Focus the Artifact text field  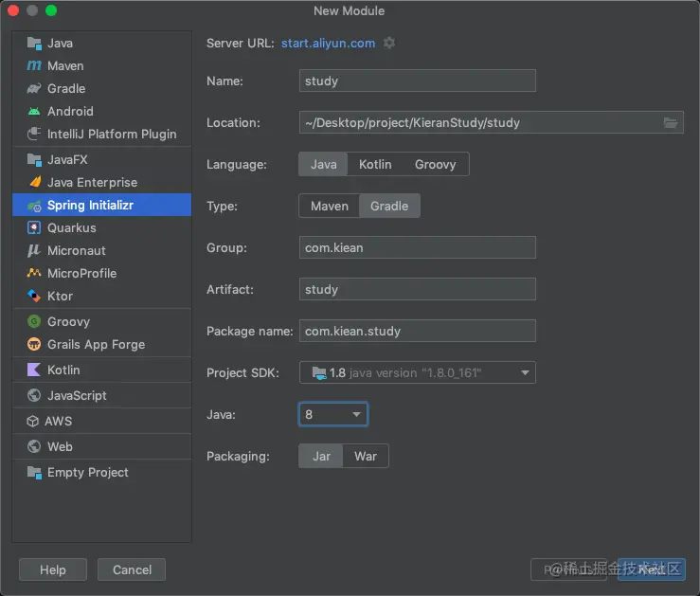coord(417,289)
